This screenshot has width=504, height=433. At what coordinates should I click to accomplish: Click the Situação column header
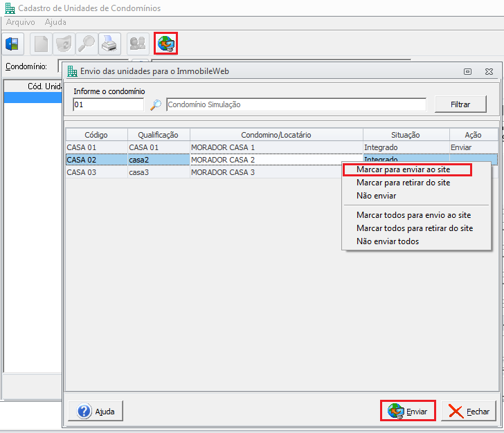406,135
